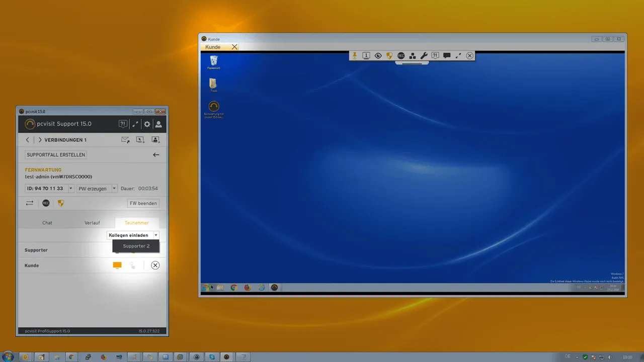Switch to the Chat tab
Screen dimensions: 644x362
point(47,223)
